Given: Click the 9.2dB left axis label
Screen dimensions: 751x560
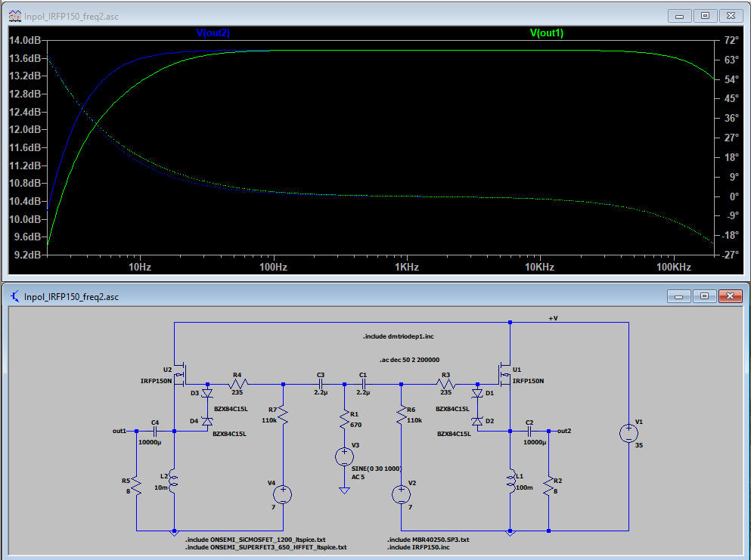Looking at the screenshot, I should click(x=26, y=255).
